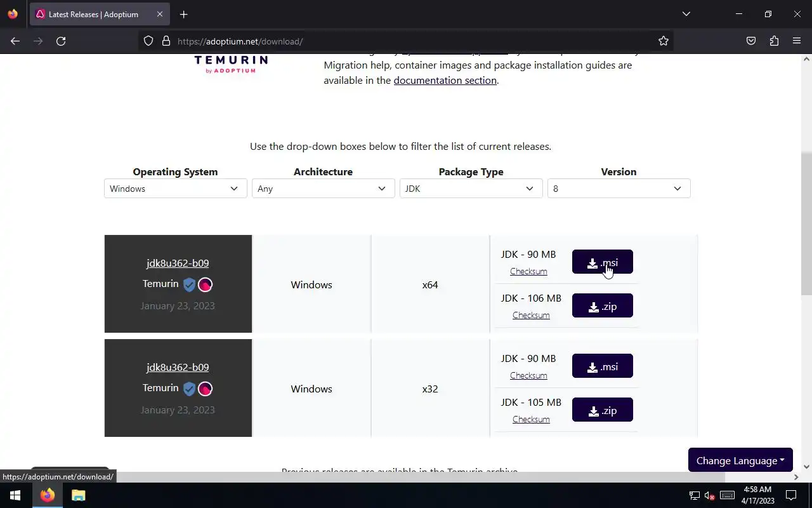Click the Firefox back arrow
812x508 pixels.
[x=15, y=41]
